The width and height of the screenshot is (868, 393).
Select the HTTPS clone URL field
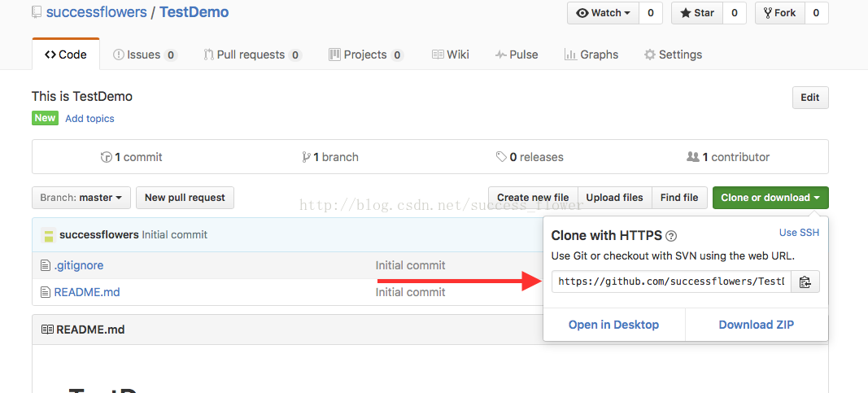click(671, 282)
